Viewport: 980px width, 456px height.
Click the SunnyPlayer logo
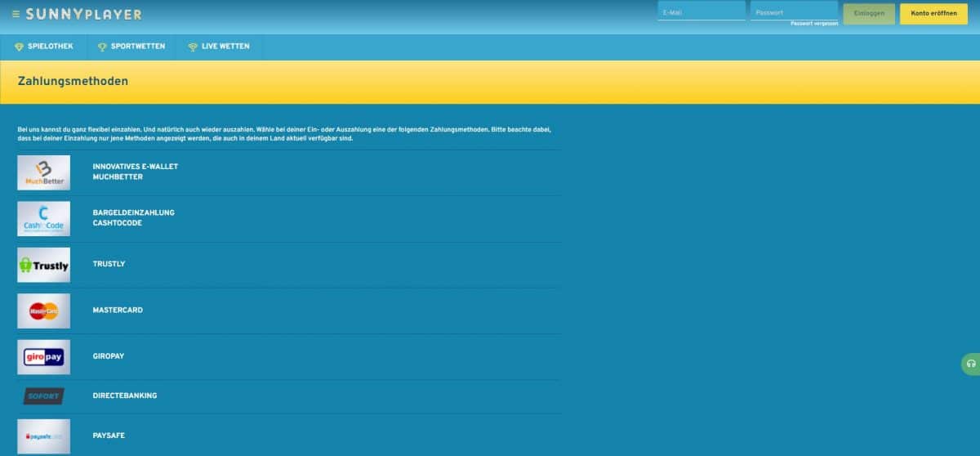coord(83,14)
